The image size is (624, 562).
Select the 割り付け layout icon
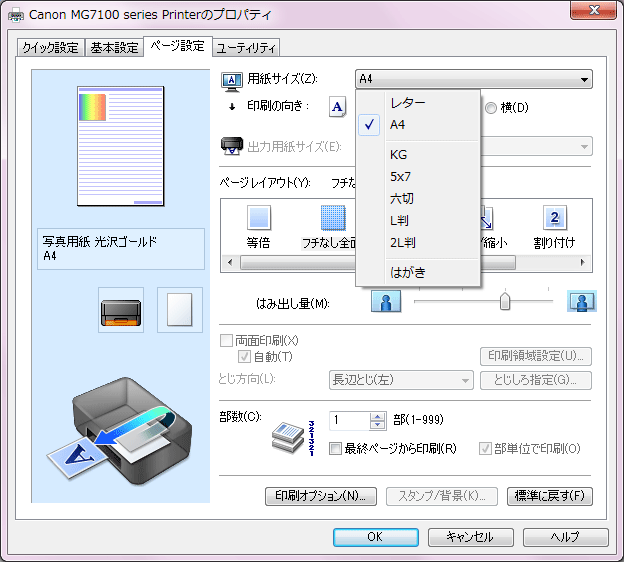click(x=554, y=218)
